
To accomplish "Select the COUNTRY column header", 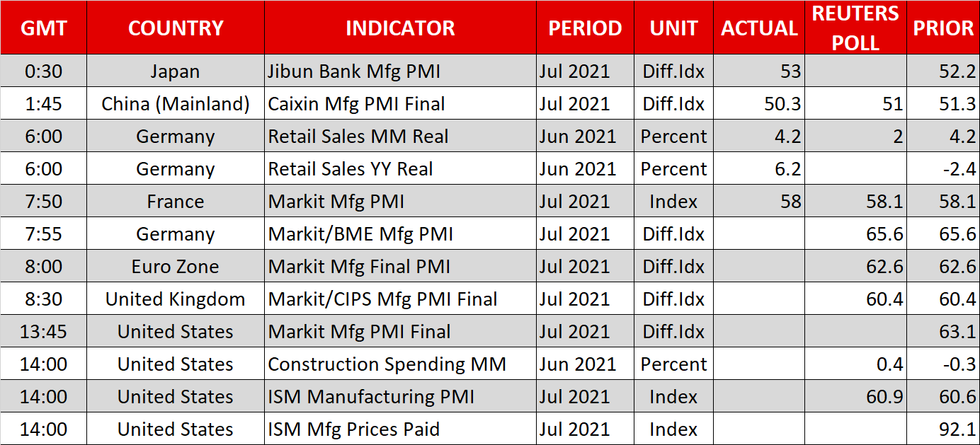I will coord(176,28).
